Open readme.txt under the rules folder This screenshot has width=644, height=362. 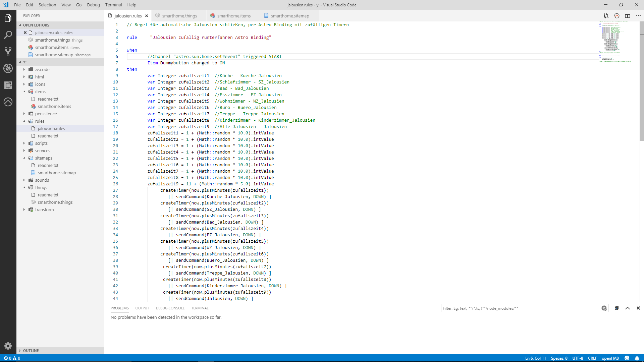click(48, 136)
